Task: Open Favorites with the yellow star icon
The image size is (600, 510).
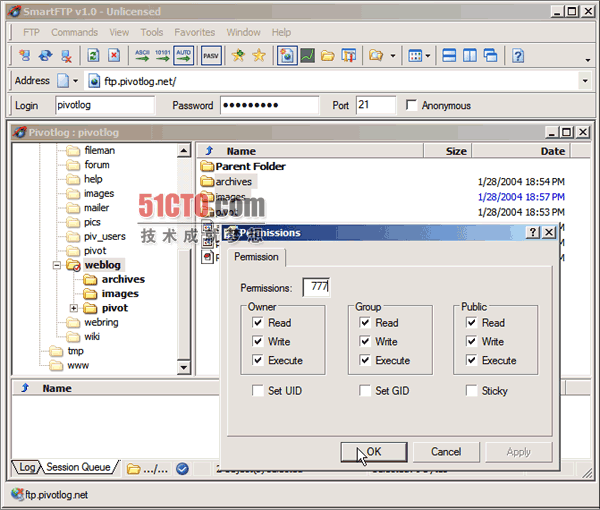Action: 259,56
